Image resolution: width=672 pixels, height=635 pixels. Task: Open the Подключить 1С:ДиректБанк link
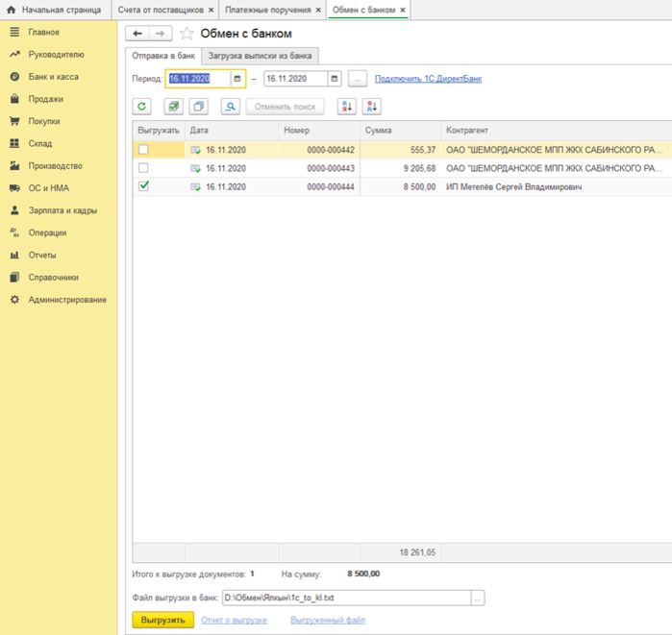coord(428,79)
